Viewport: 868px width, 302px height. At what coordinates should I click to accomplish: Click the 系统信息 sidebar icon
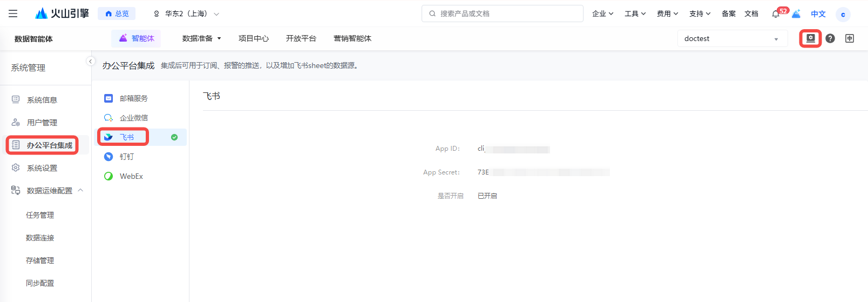(16, 99)
